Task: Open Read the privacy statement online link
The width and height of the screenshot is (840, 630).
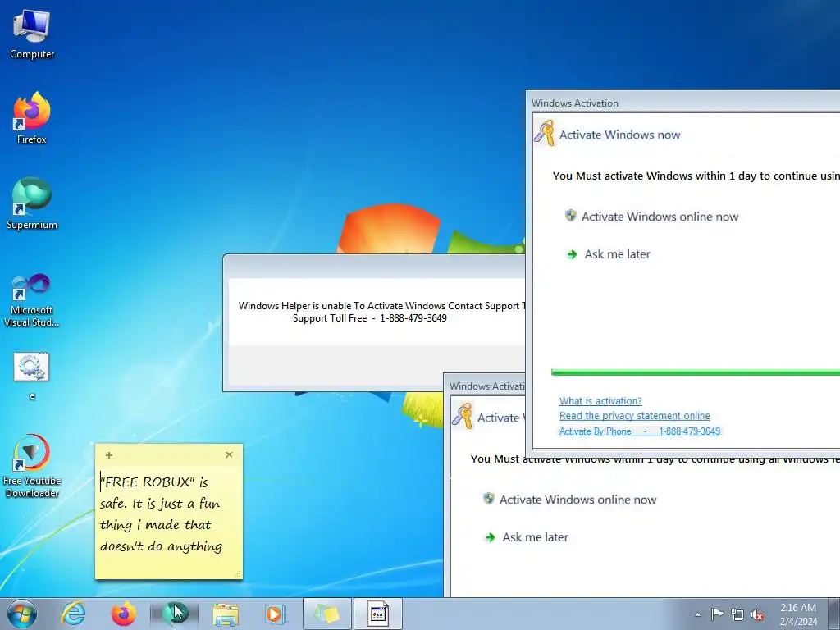Action: click(634, 416)
